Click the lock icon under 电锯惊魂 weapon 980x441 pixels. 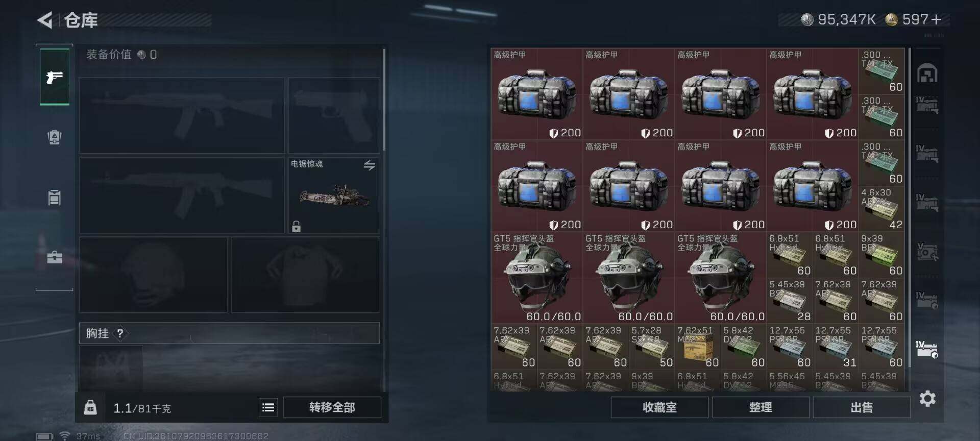pyautogui.click(x=296, y=226)
